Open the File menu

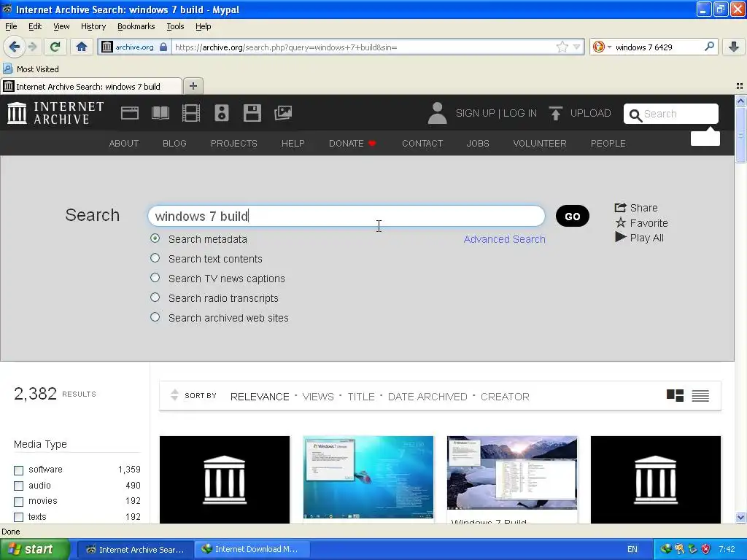click(11, 26)
